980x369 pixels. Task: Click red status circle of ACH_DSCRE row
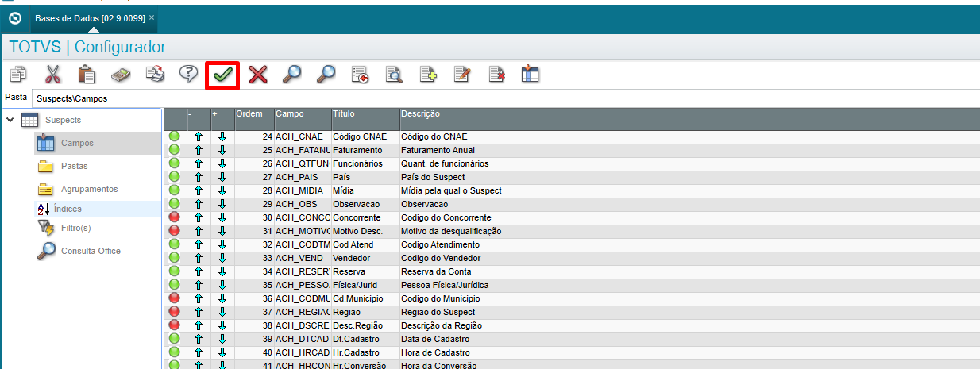click(175, 325)
